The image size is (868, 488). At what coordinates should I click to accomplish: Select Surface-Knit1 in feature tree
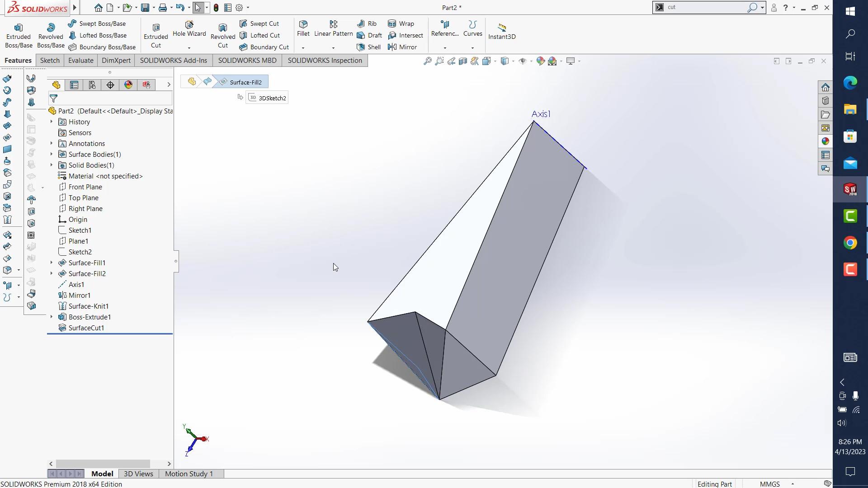(x=89, y=306)
